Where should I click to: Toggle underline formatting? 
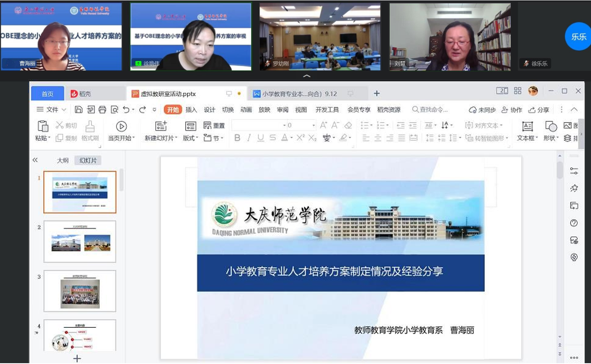click(x=260, y=138)
